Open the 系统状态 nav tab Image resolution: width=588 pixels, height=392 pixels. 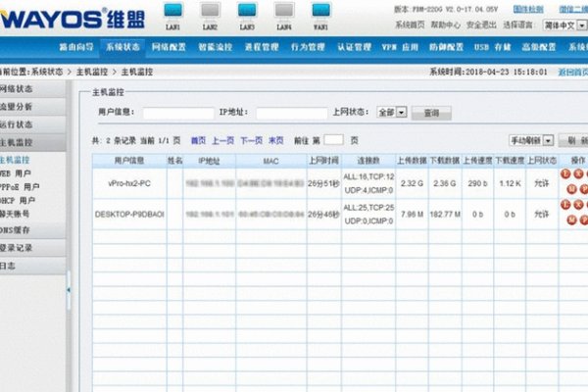(122, 47)
